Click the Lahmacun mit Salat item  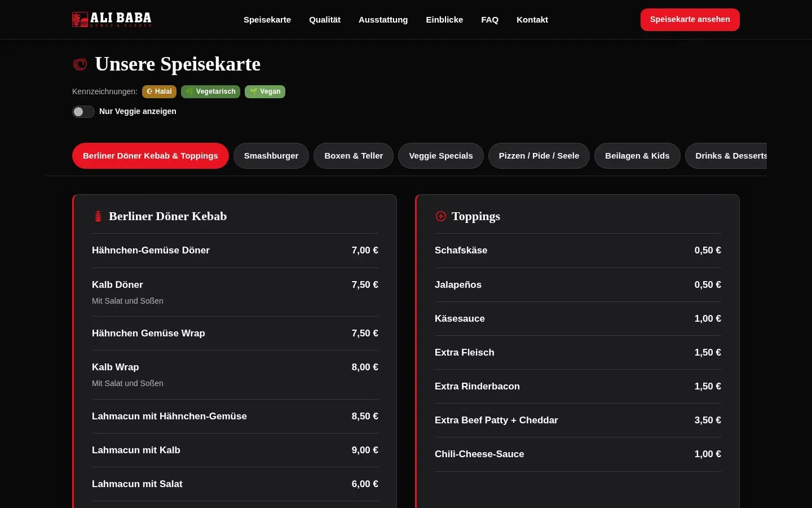[235, 484]
